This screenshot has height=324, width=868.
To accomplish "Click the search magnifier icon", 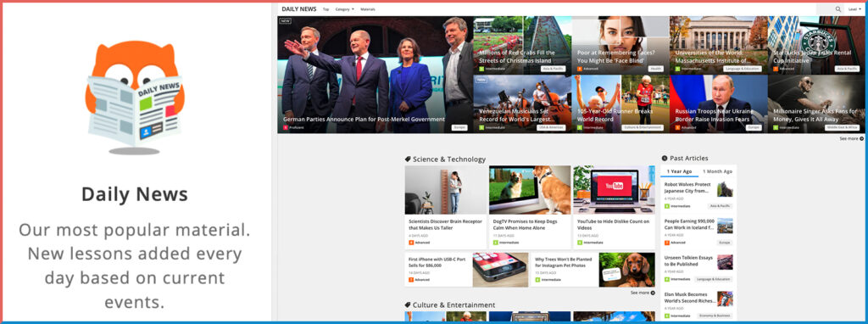I will [x=838, y=8].
